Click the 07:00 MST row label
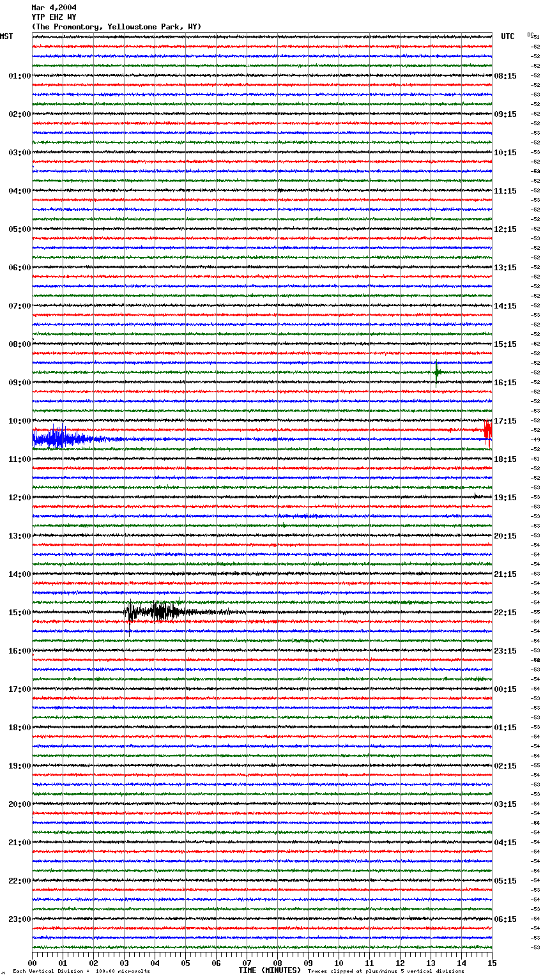This screenshot has width=543, height=980. coord(20,306)
